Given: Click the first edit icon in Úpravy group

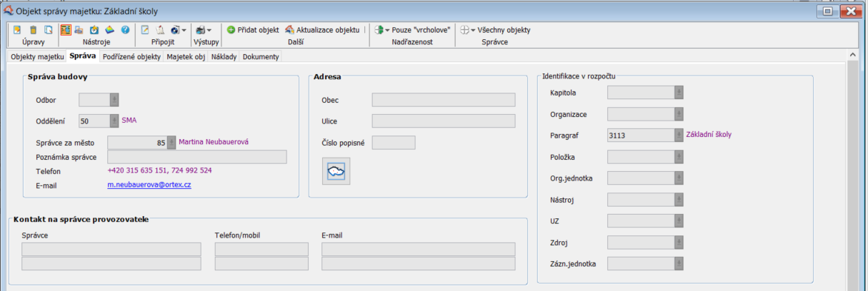Looking at the screenshot, I should pos(17,30).
